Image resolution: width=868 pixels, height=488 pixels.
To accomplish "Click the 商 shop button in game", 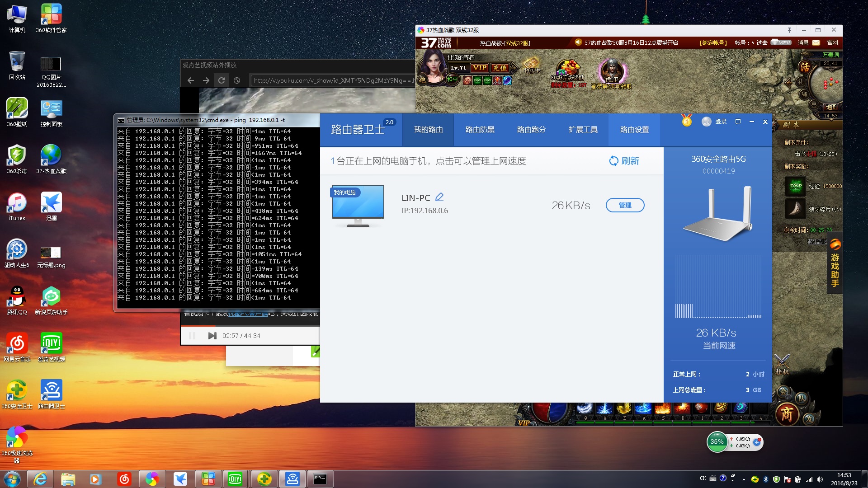I will click(x=787, y=413).
